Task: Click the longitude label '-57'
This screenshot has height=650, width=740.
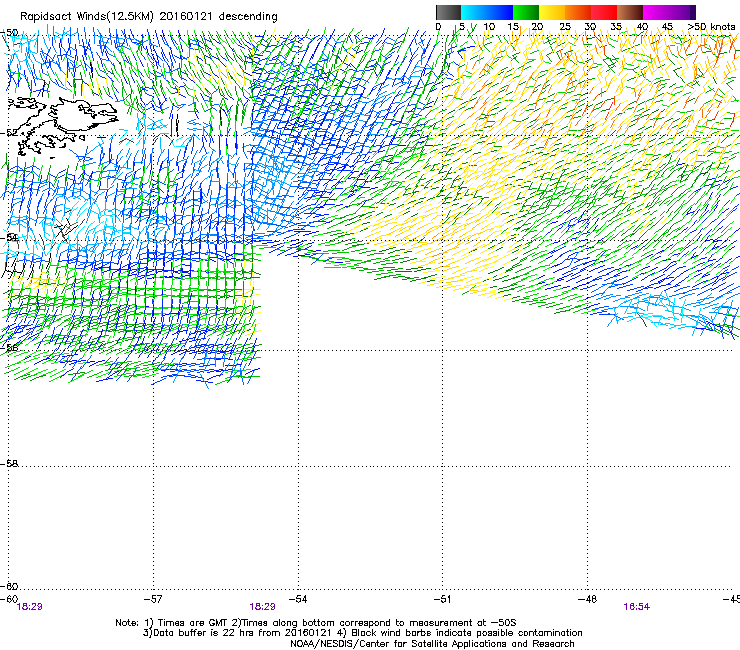Action: (x=153, y=599)
